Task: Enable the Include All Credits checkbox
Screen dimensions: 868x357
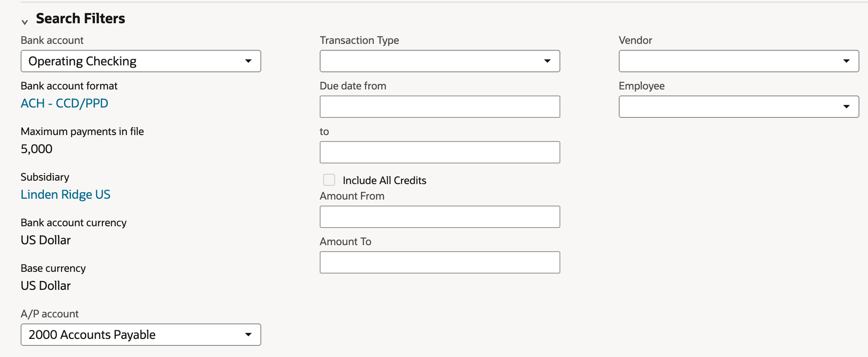Action: point(329,180)
